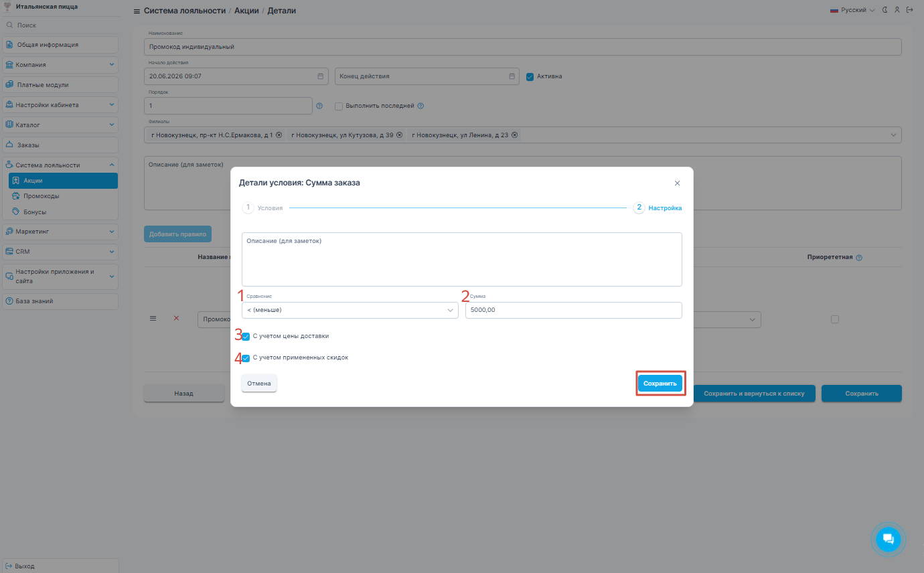Uncheck С учетом примененных скидок
924x573 pixels.
pos(246,358)
